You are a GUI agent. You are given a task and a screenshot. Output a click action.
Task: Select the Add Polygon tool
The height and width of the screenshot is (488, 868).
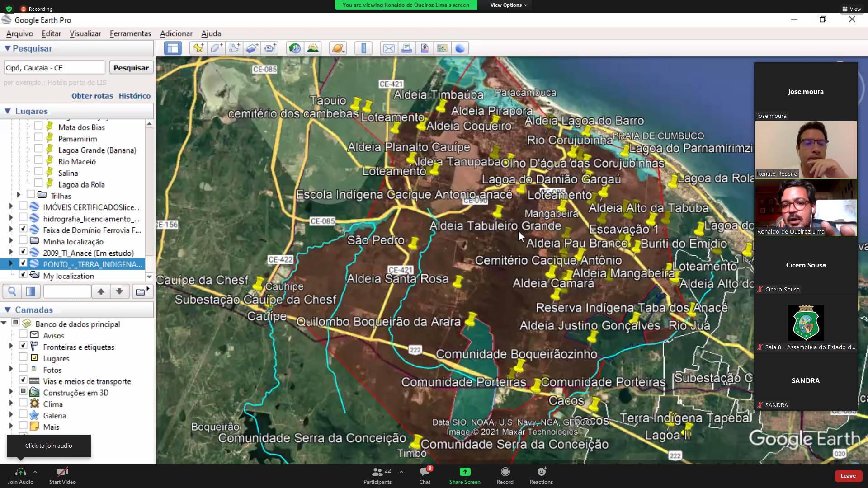[x=216, y=48]
